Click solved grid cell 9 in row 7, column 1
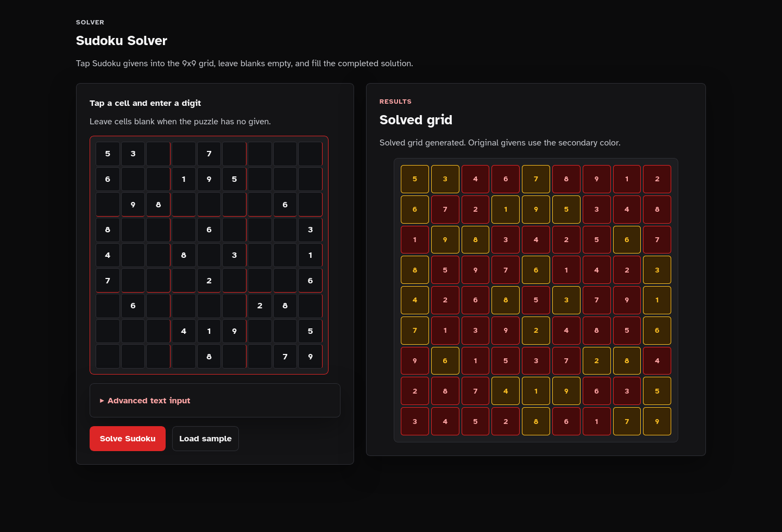Screen dimensions: 782x532 pos(415,360)
